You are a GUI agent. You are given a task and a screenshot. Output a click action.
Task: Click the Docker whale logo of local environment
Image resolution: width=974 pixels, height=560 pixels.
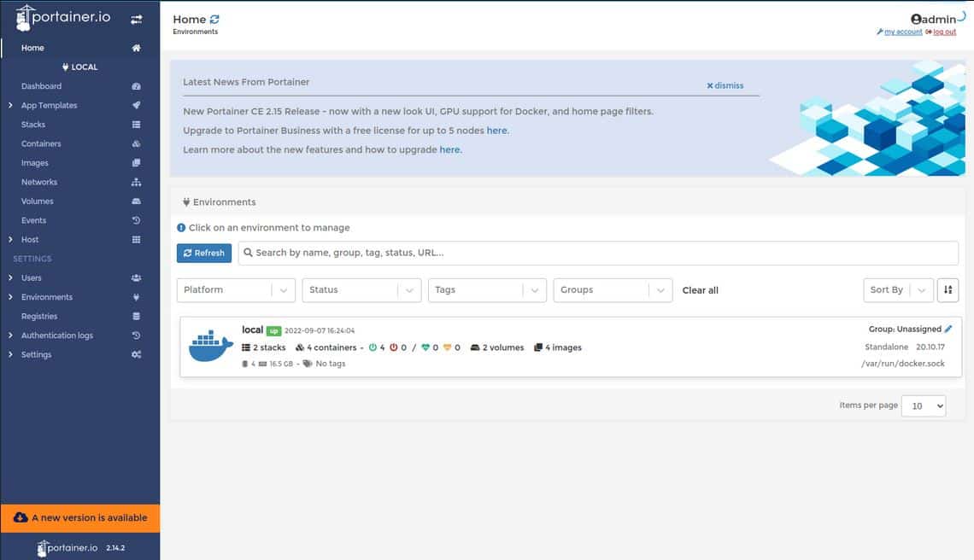tap(210, 346)
